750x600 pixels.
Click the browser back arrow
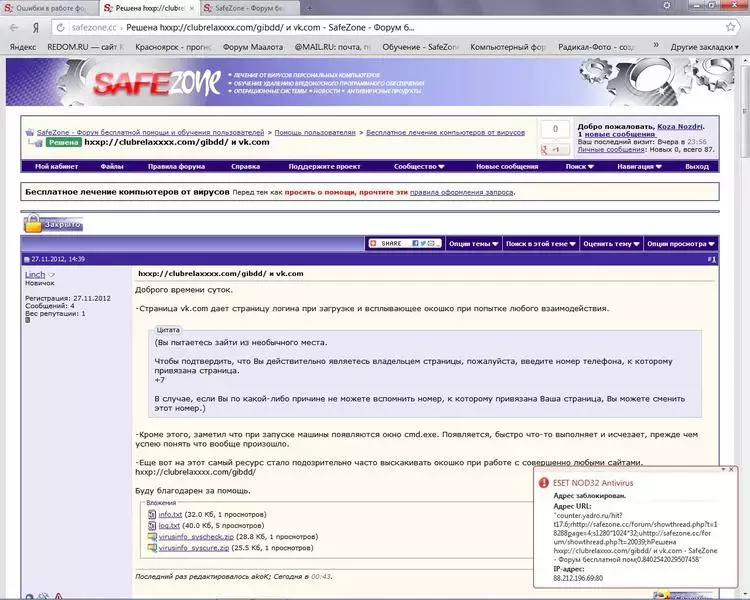(x=14, y=28)
